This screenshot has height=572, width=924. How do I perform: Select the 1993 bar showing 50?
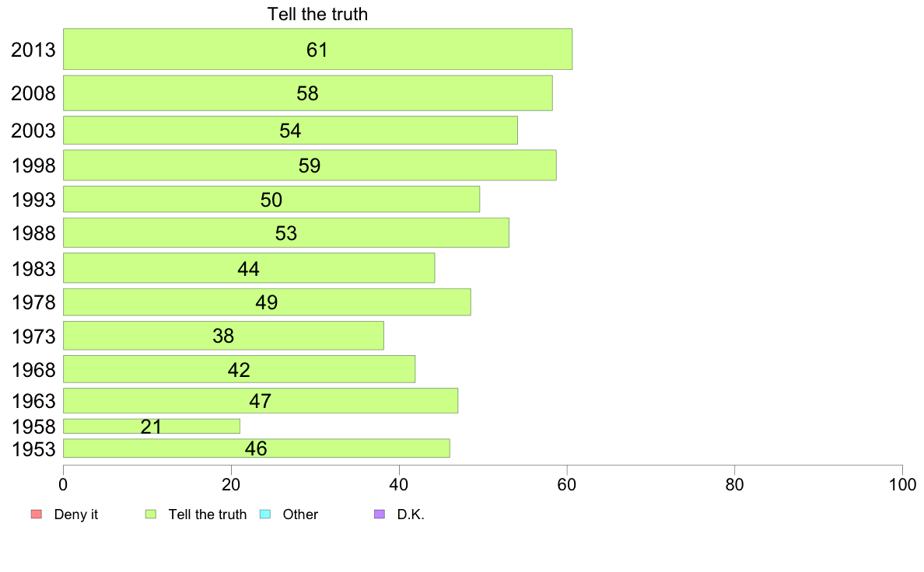[271, 199]
